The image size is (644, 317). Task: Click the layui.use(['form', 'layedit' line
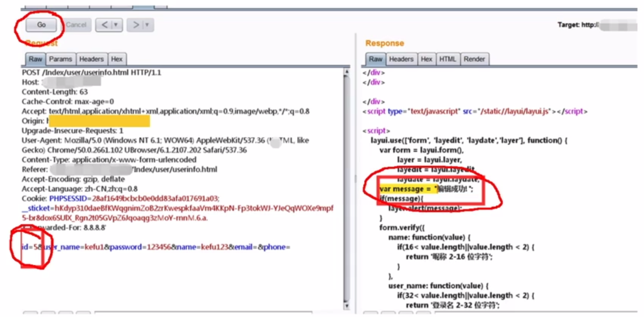(469, 141)
